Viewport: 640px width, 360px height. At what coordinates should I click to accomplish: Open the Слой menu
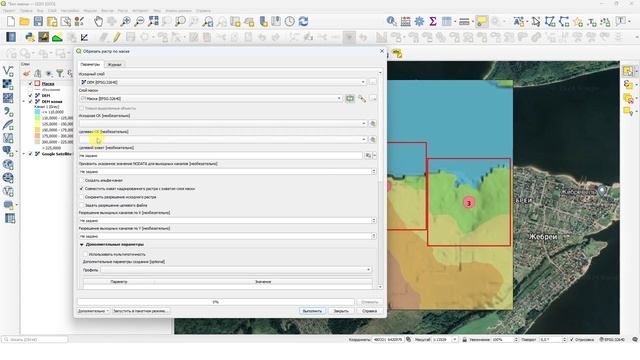pyautogui.click(x=52, y=11)
